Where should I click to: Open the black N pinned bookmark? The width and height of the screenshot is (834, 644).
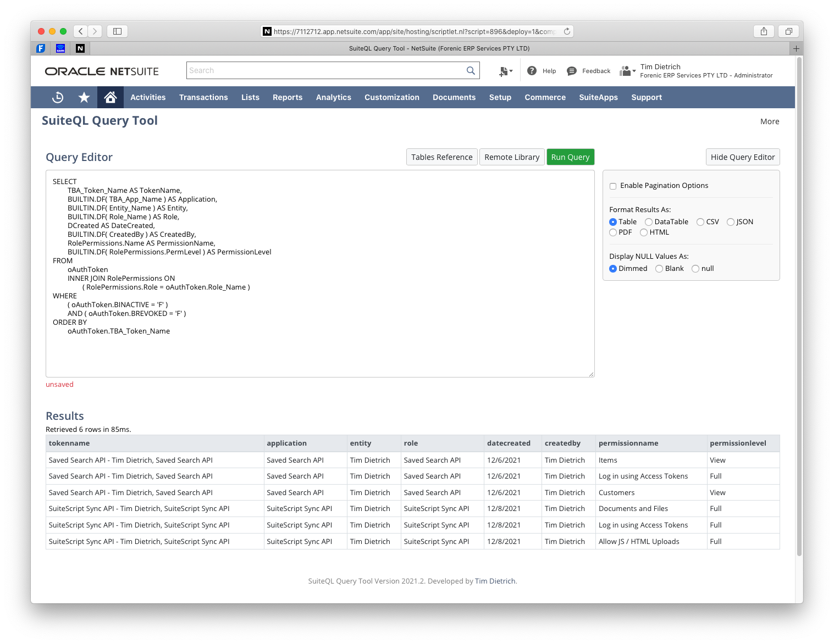pos(80,48)
